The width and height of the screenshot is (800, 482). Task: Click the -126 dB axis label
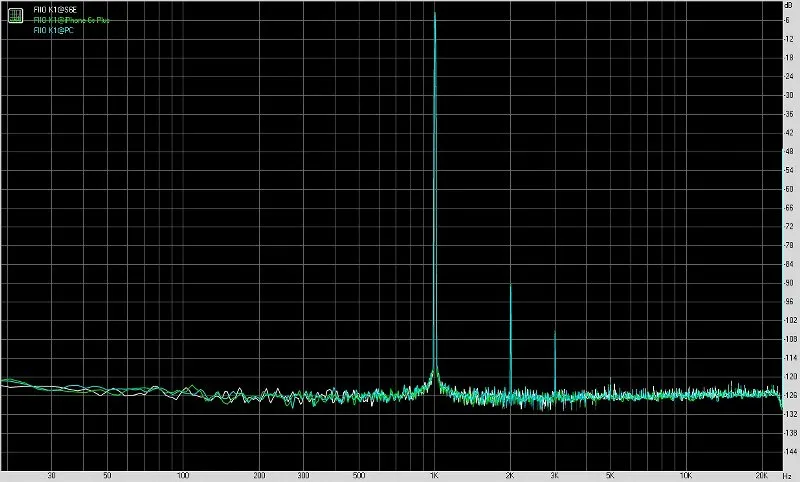[x=790, y=395]
